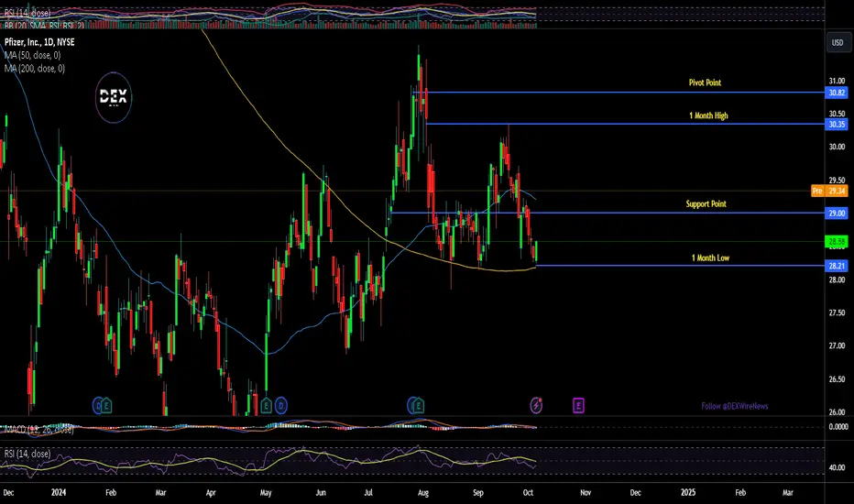This screenshot has width=854, height=504.
Task: Click 40.00 on the RSI scale
Action: click(x=837, y=467)
